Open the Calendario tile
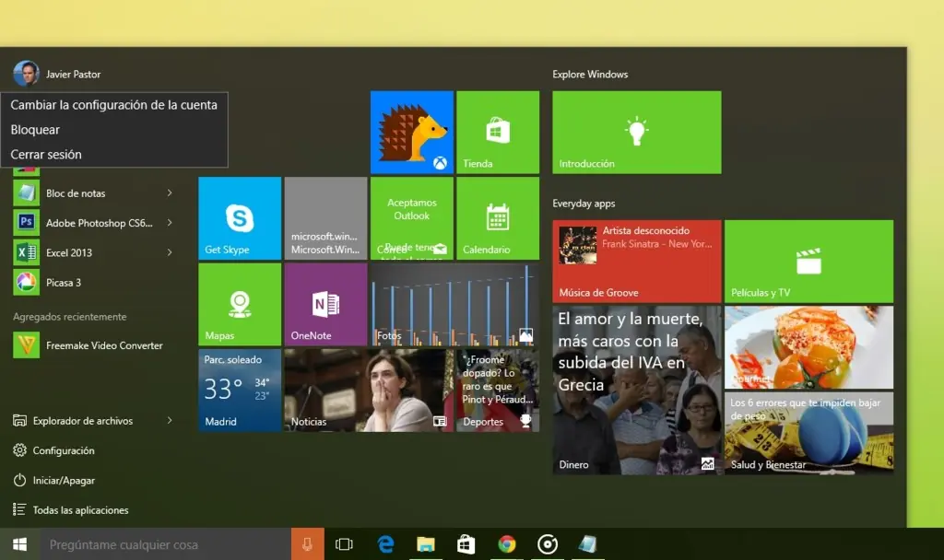This screenshot has height=560, width=944. point(498,218)
